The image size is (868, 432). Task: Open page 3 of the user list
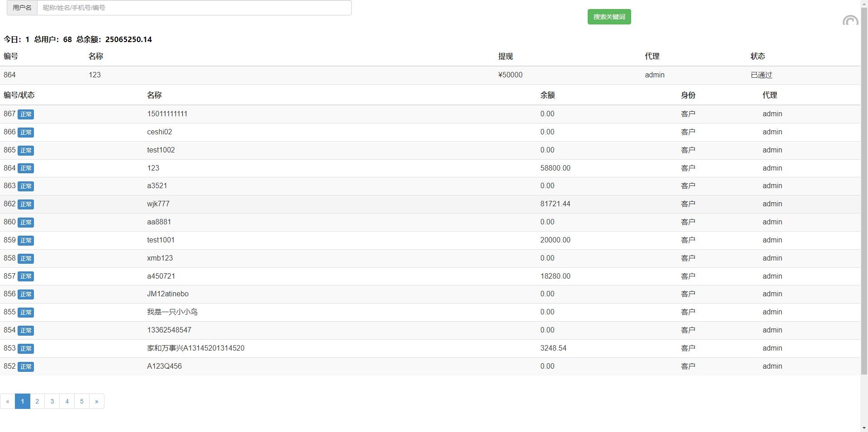pos(52,401)
